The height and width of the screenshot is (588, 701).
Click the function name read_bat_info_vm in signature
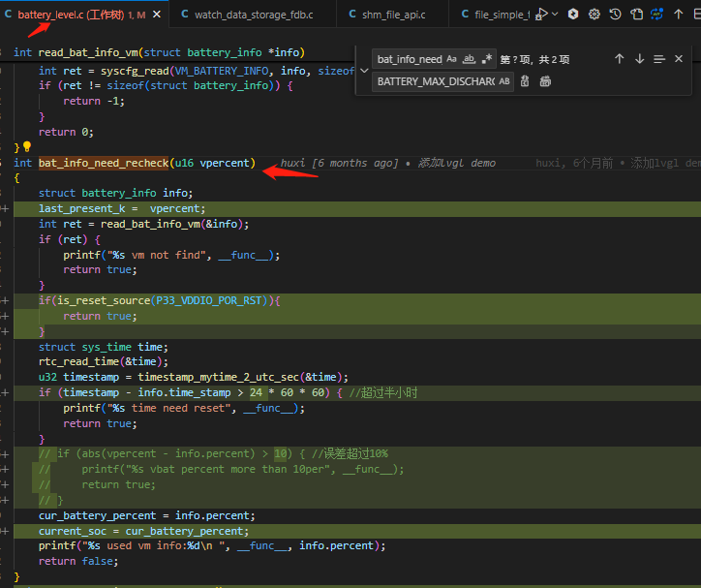click(x=88, y=52)
